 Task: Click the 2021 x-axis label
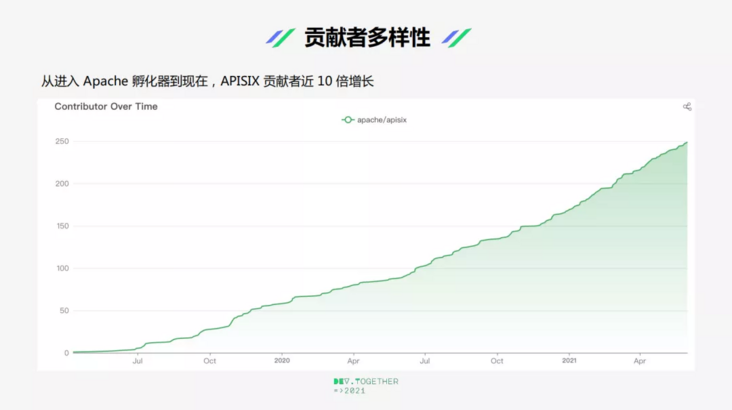[x=569, y=361]
